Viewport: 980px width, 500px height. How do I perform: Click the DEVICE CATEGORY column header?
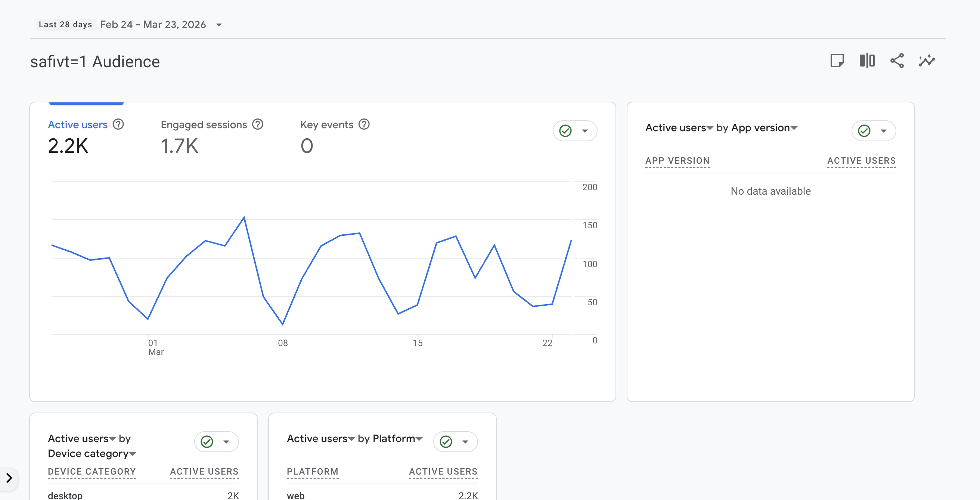(x=92, y=472)
